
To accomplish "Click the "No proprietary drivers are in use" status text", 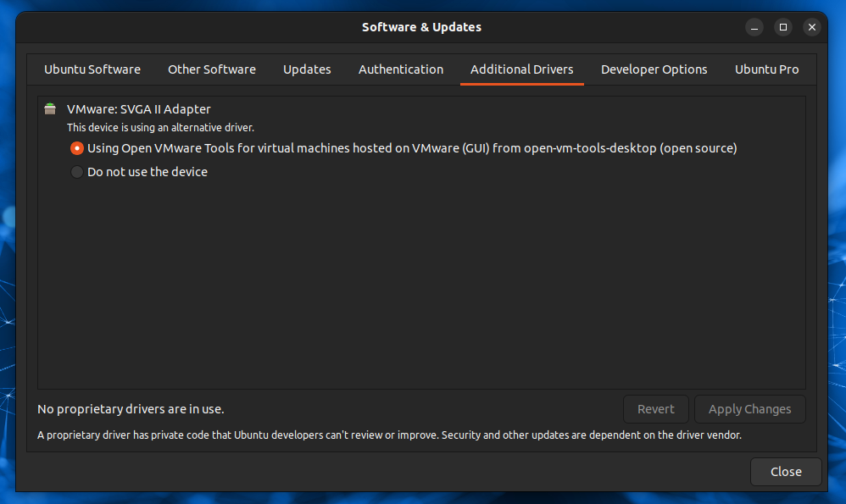I will click(x=131, y=409).
